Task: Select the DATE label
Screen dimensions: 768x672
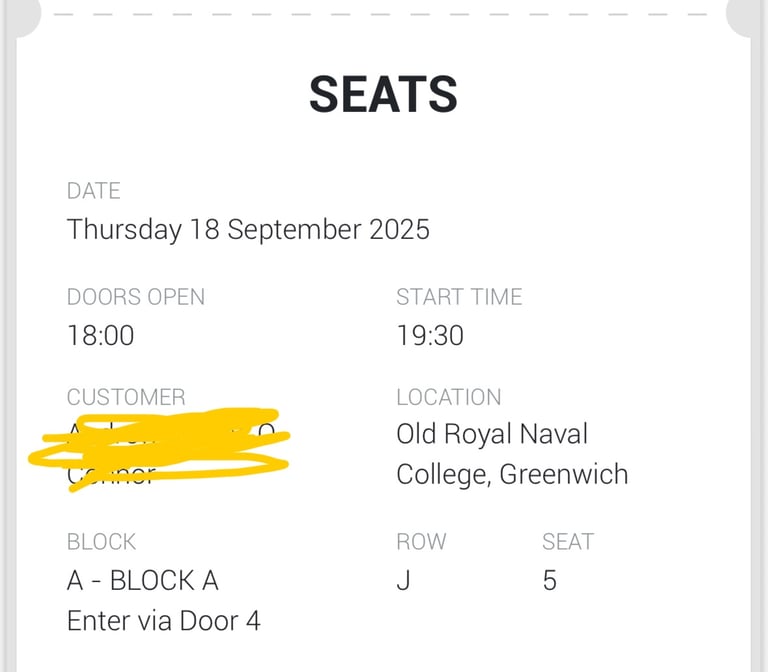Action: point(94,191)
